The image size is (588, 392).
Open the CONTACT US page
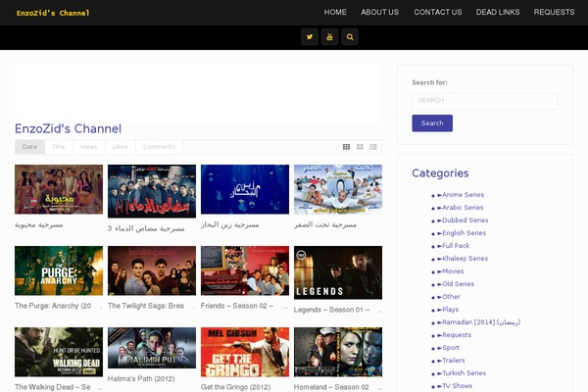pos(438,12)
